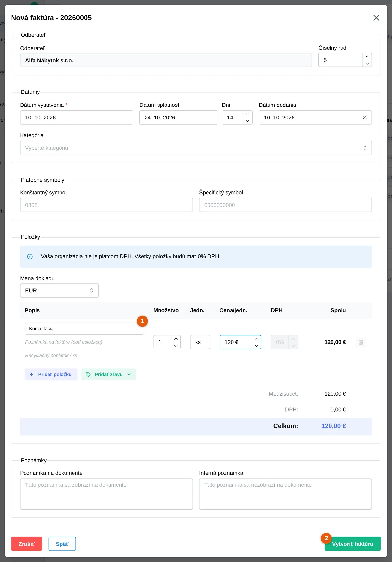Click the Konzultácia description field
392x562 pixels.
tap(84, 329)
